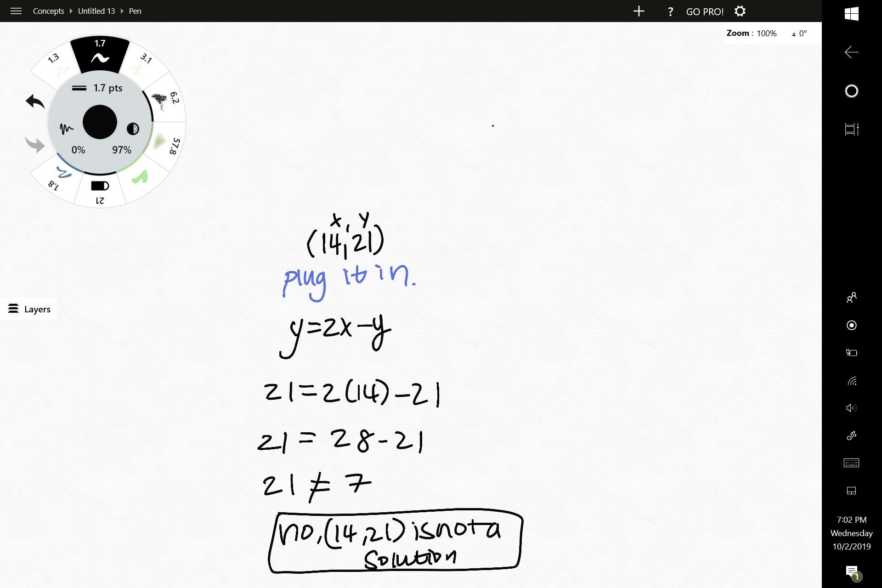Click the undo arrow
The height and width of the screenshot is (588, 882).
coord(35,102)
